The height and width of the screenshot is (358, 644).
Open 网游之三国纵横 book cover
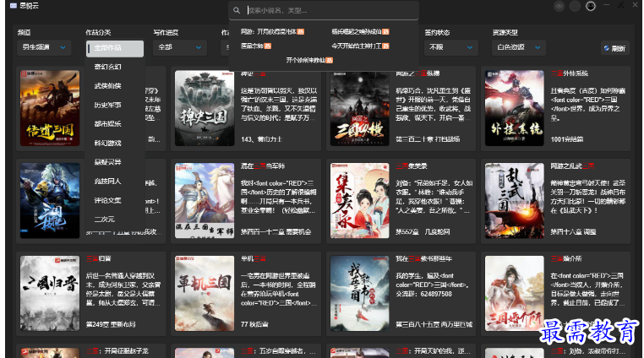coord(360,108)
